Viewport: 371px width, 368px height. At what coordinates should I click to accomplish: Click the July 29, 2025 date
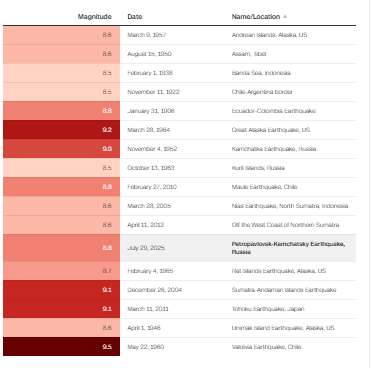146,248
